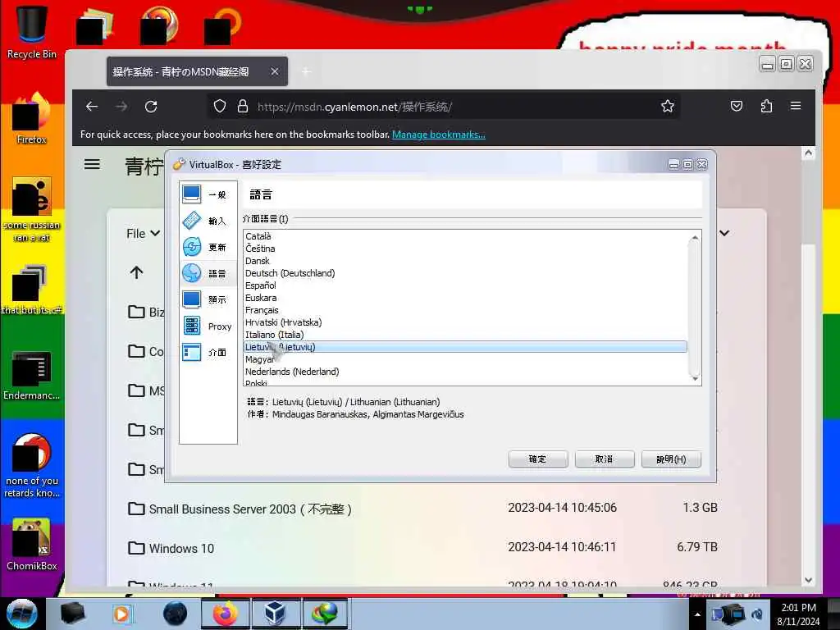Image resolution: width=840 pixels, height=630 pixels.
Task: Open the Update (更新) settings section
Action: click(x=208, y=247)
